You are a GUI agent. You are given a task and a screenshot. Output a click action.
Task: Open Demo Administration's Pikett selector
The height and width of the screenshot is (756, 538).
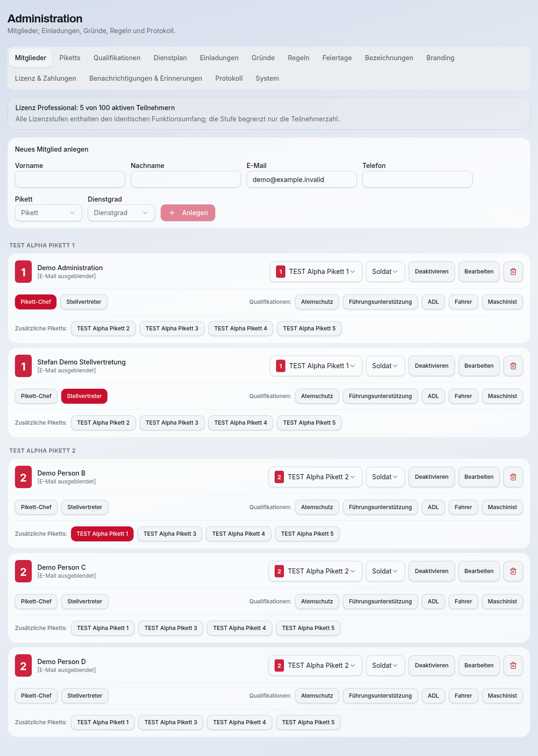click(316, 272)
